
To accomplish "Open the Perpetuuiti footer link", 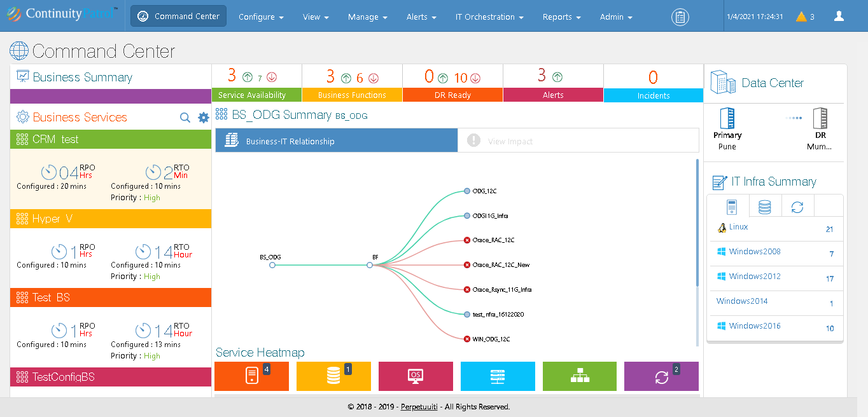I will point(419,407).
